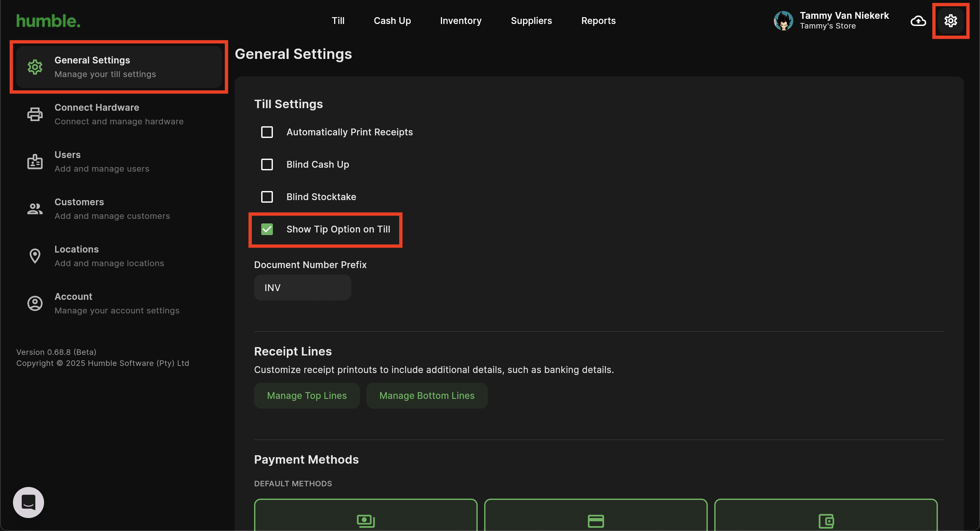Open the user profile avatar picture
Screen dimensions: 980x531
(x=783, y=21)
